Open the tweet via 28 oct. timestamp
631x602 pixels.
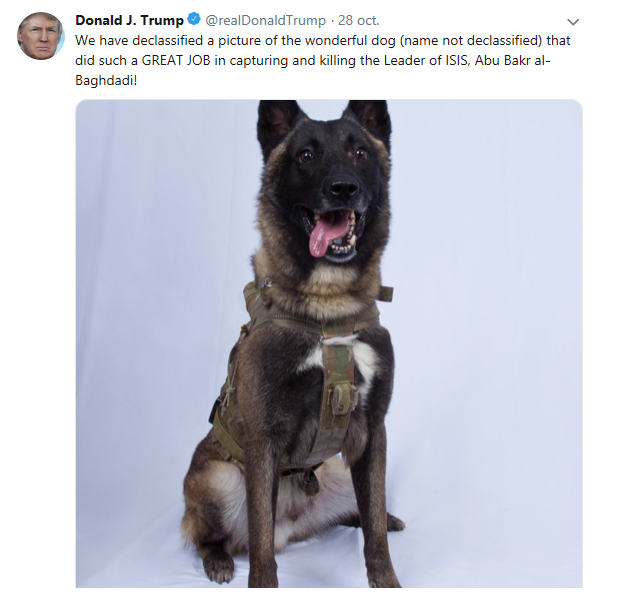click(x=358, y=20)
